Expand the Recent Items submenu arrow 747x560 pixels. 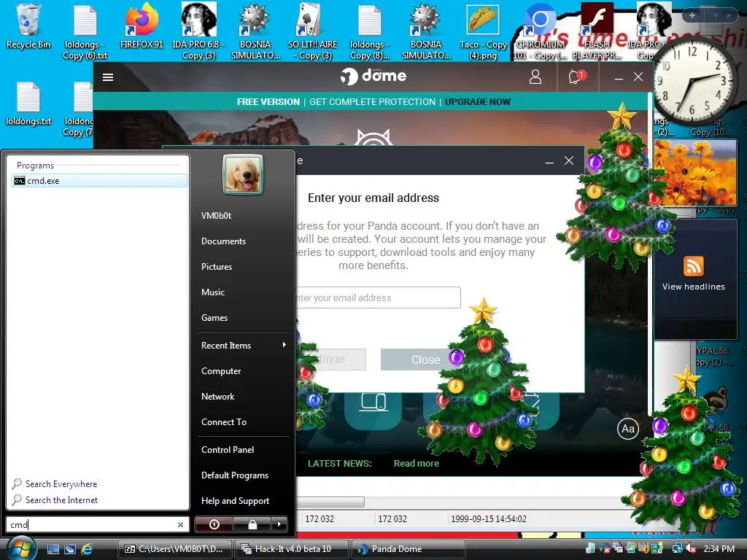tap(284, 345)
